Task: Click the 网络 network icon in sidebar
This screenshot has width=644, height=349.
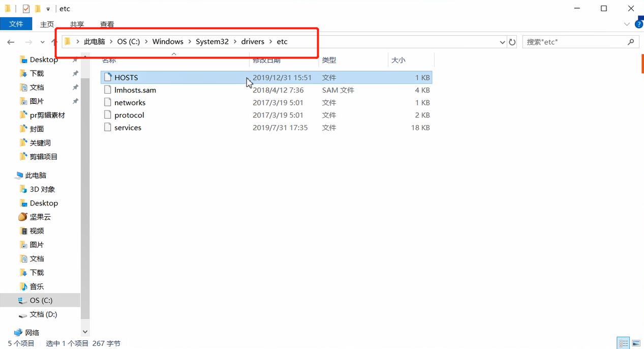Action: pos(18,332)
